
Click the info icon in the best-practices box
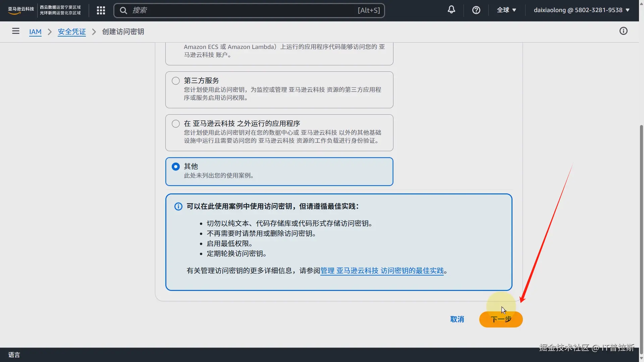[178, 206]
